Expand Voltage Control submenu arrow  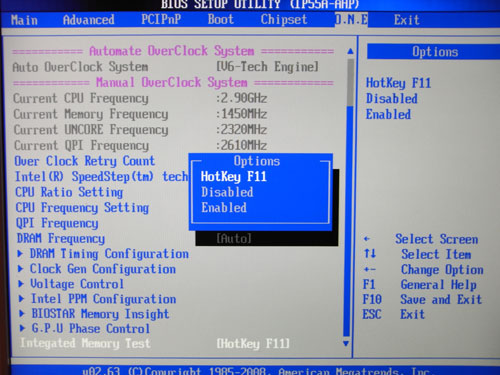[x=21, y=284]
